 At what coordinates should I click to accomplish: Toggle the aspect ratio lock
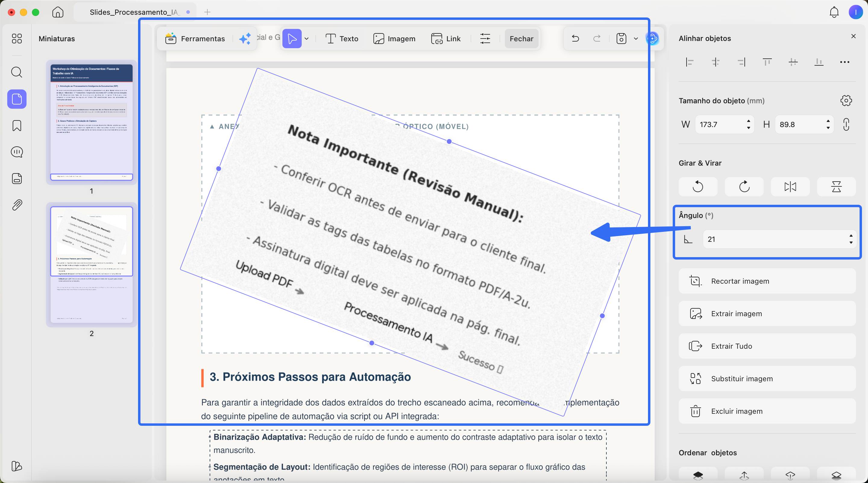[x=846, y=124]
